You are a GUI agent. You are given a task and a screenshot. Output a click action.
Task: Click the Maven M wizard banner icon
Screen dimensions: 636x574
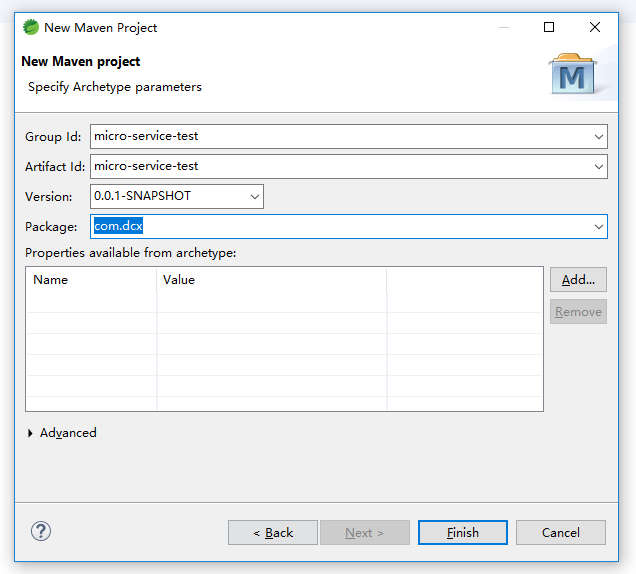573,73
